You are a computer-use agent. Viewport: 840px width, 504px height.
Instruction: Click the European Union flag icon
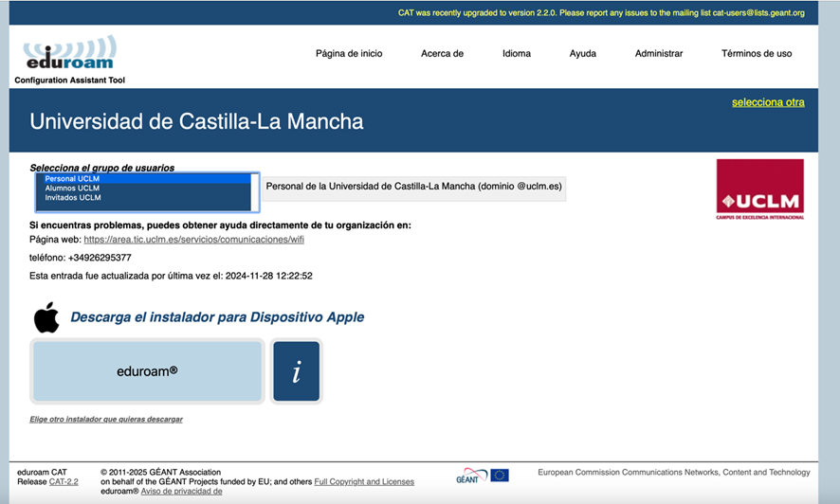point(499,476)
